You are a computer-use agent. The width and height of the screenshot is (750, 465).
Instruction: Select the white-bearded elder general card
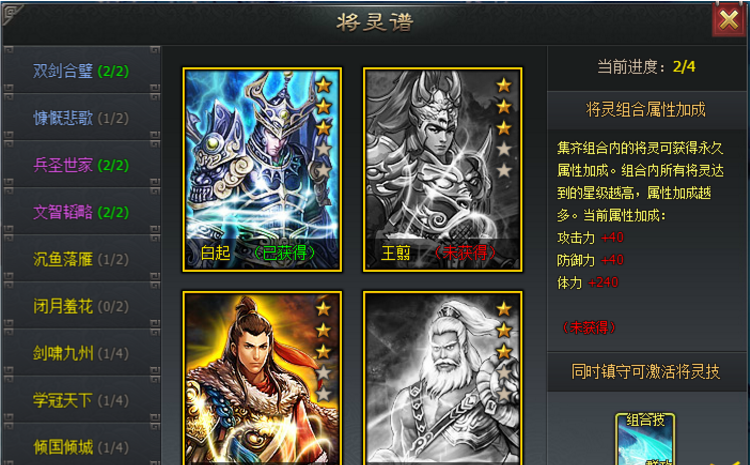(x=442, y=378)
